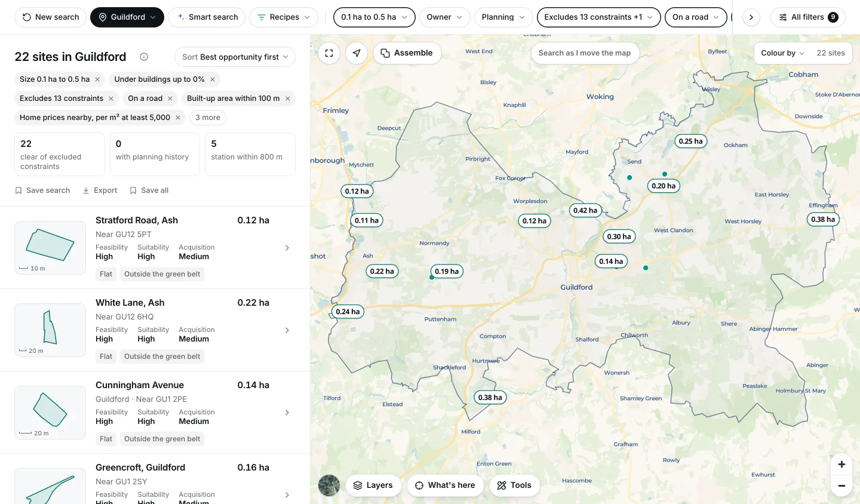The width and height of the screenshot is (860, 504).
Task: Zoom out on the map with minus
Action: 841,486
